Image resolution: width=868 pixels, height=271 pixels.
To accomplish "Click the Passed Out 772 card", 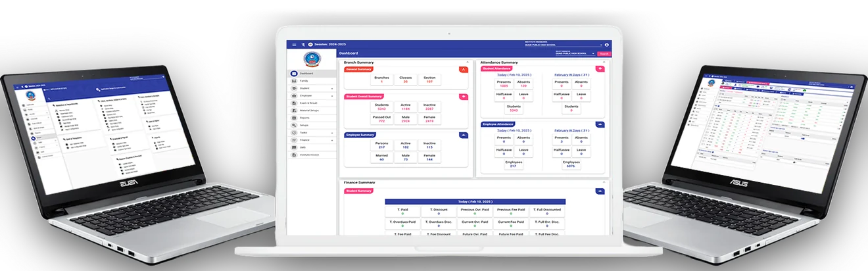I will (381, 119).
